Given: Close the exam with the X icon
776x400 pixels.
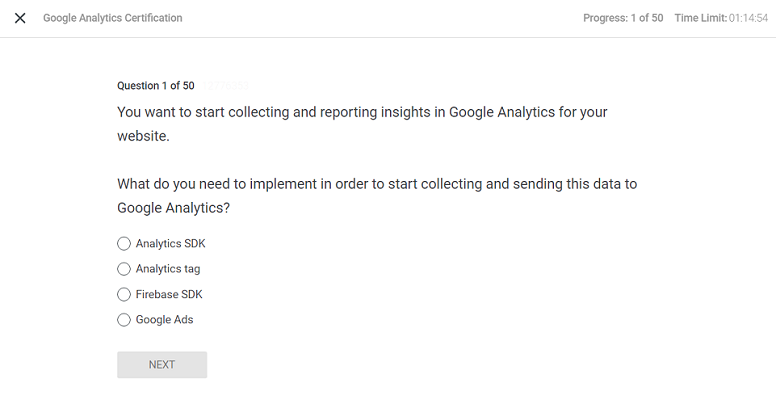Looking at the screenshot, I should (x=20, y=18).
